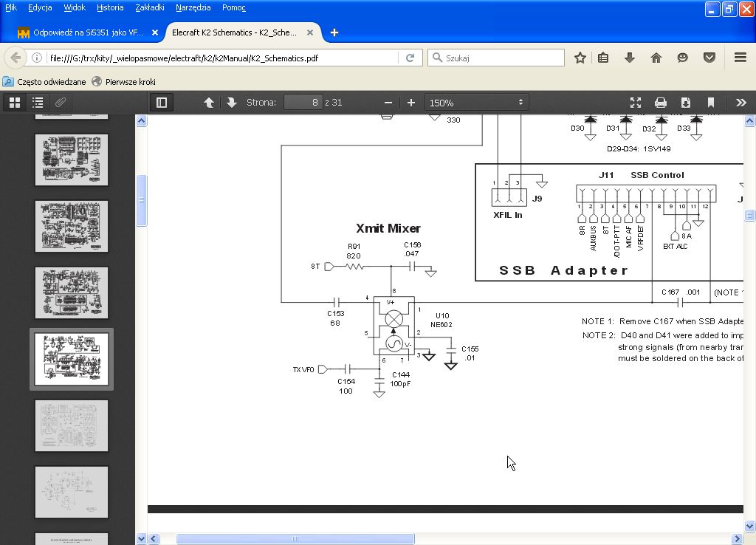
Task: Go to next PDF page
Action: 231,103
